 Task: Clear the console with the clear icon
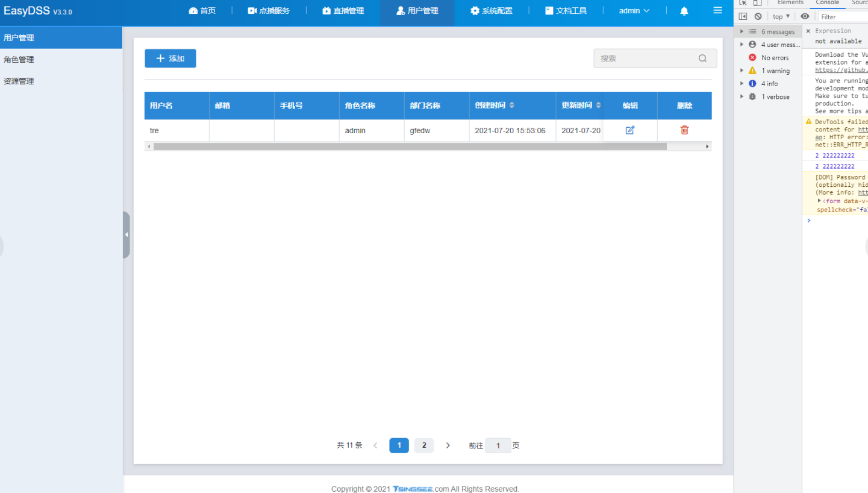tap(758, 17)
